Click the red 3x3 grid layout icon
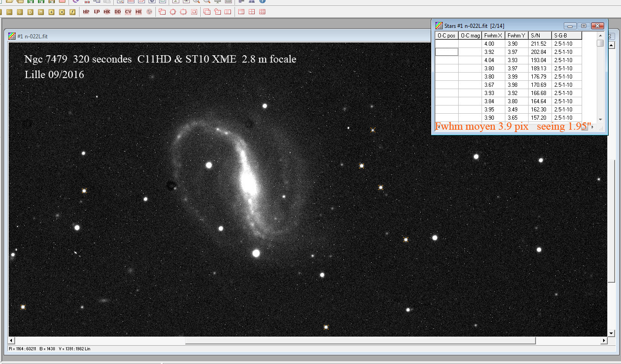 262,12
